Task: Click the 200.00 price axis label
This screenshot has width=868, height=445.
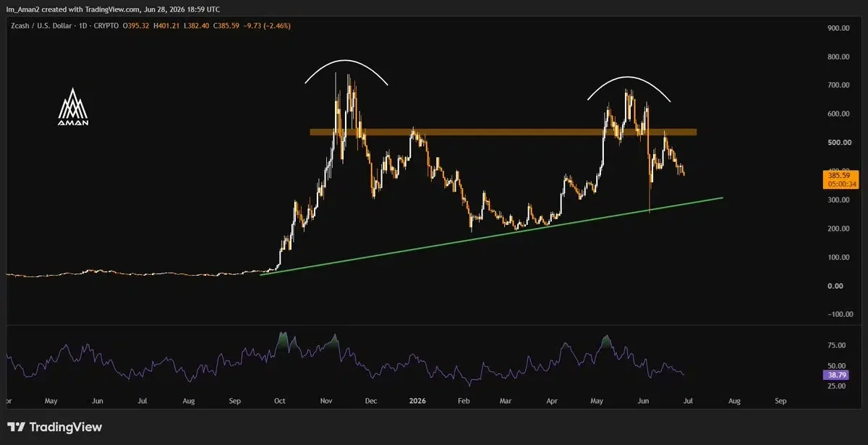Action: tap(838, 229)
